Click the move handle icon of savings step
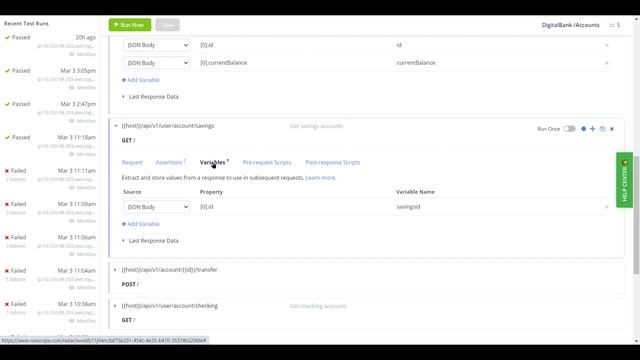This screenshot has height=360, width=640. coord(593,129)
